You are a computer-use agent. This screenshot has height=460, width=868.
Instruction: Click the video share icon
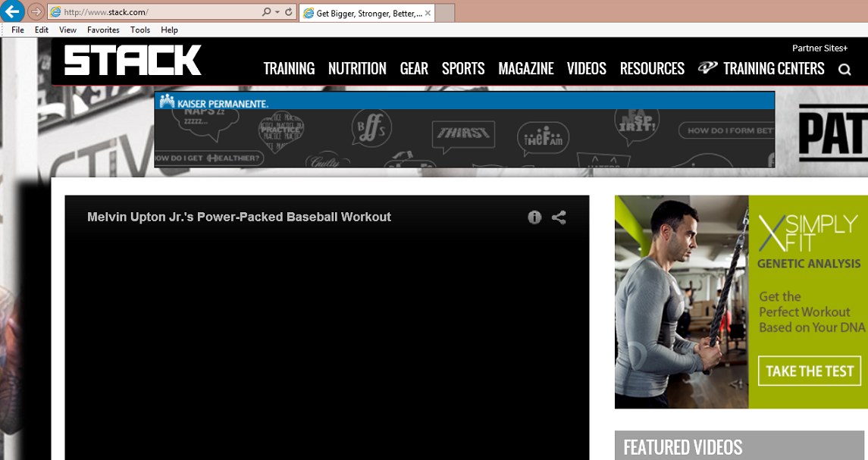559,217
